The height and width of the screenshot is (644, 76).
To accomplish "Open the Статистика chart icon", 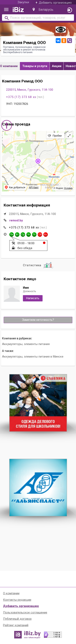I will tap(48, 265).
